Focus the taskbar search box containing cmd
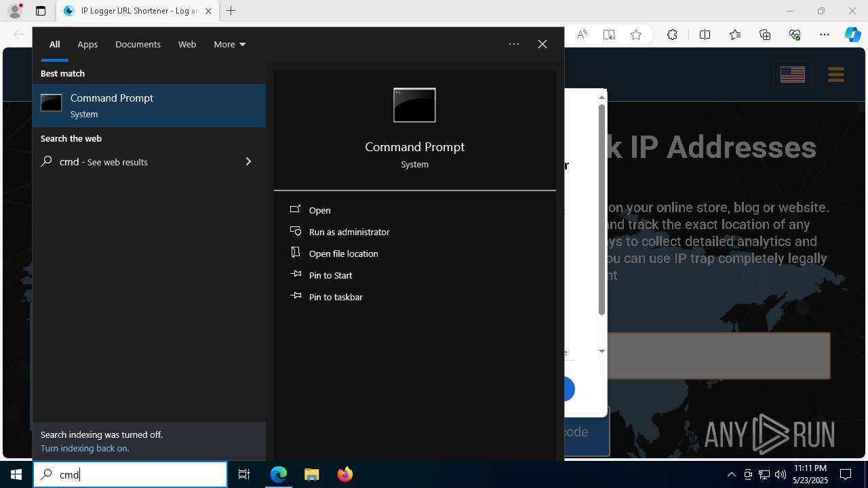The height and width of the screenshot is (488, 868). [x=130, y=474]
